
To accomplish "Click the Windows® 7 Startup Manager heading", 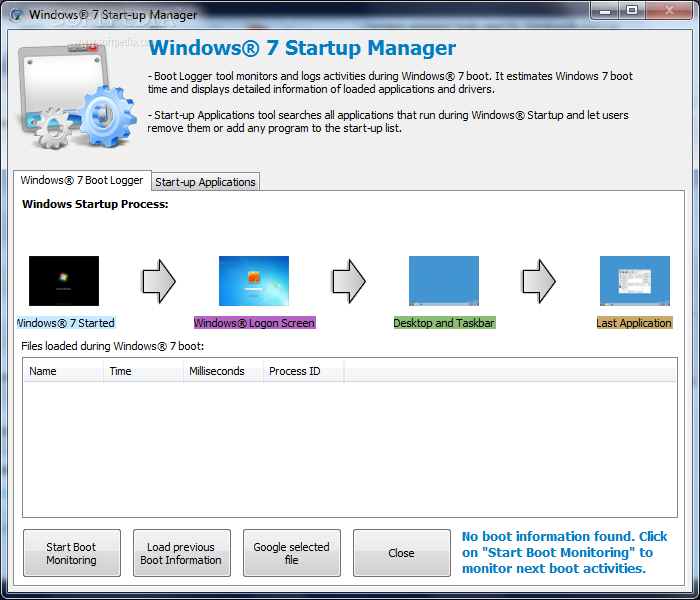I will click(302, 48).
